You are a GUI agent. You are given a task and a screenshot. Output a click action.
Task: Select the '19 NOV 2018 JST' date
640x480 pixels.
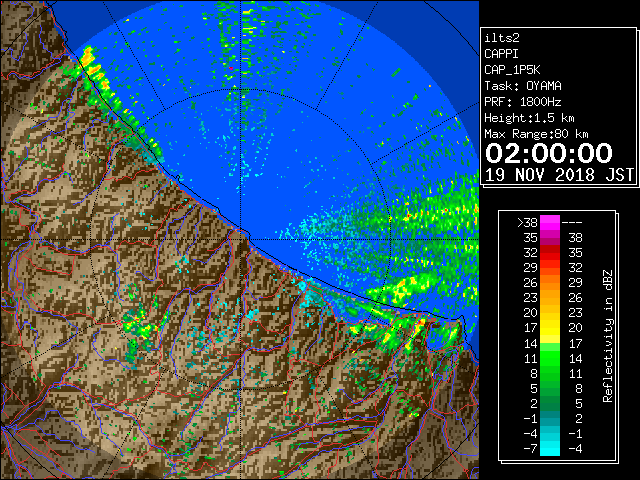pos(560,175)
